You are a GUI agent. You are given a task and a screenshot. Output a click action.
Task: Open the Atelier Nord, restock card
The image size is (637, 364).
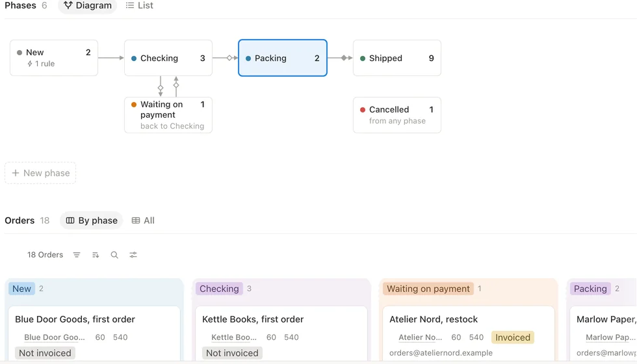[469, 334]
